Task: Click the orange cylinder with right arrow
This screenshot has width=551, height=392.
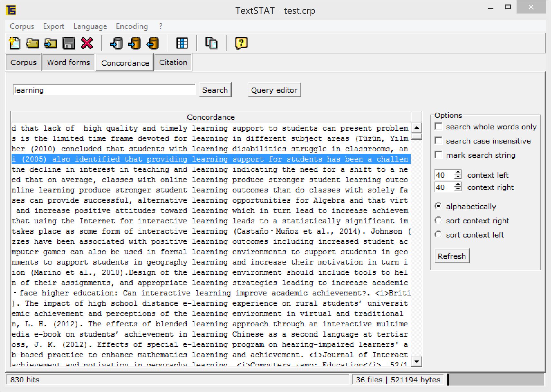Action: tap(135, 43)
